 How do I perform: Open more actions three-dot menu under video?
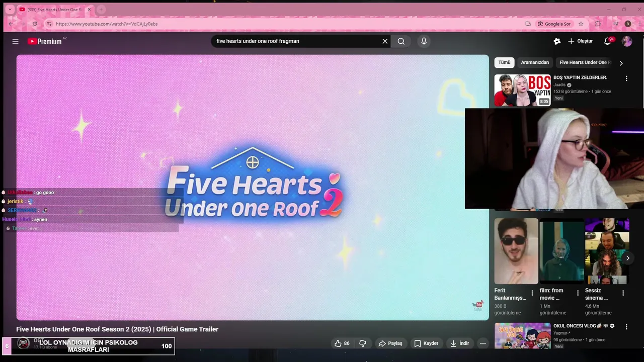pos(483,343)
